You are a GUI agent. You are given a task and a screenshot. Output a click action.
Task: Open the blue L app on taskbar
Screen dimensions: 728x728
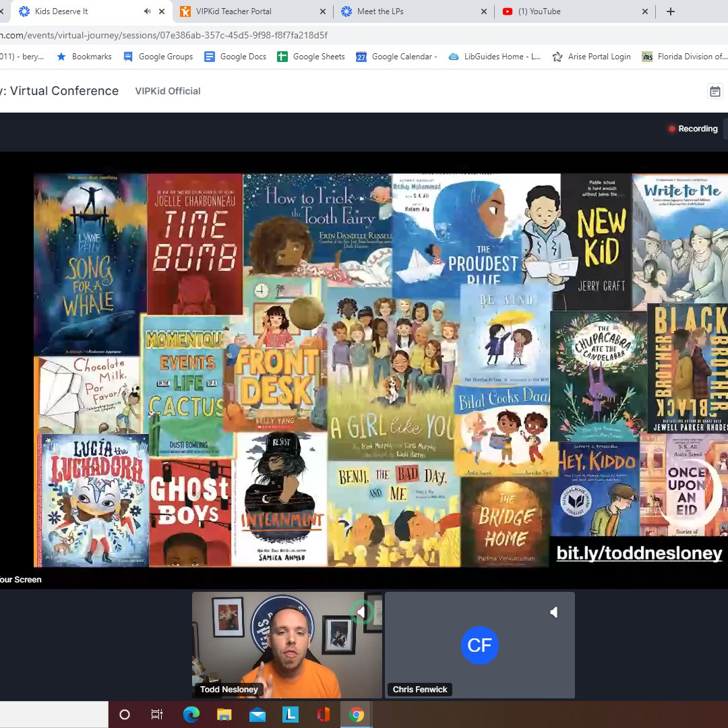[x=290, y=715]
